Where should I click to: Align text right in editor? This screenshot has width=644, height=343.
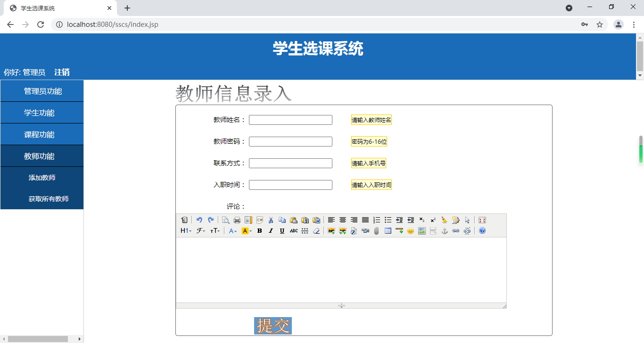tap(354, 220)
